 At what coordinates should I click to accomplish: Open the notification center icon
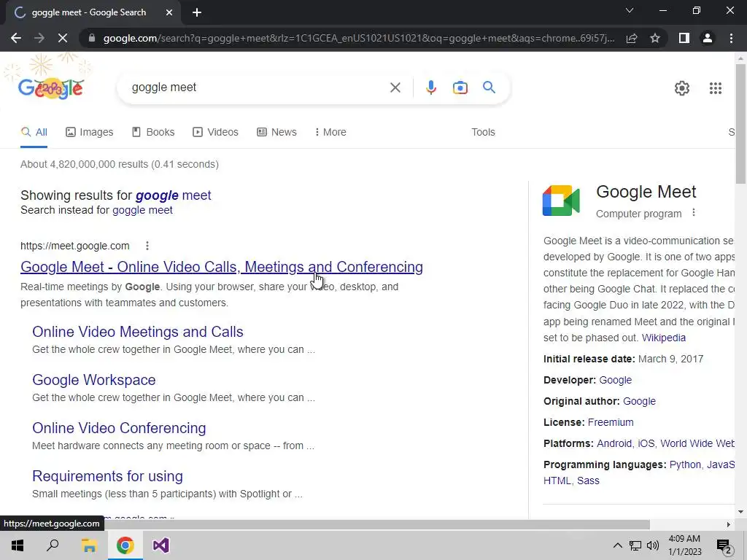click(x=724, y=546)
